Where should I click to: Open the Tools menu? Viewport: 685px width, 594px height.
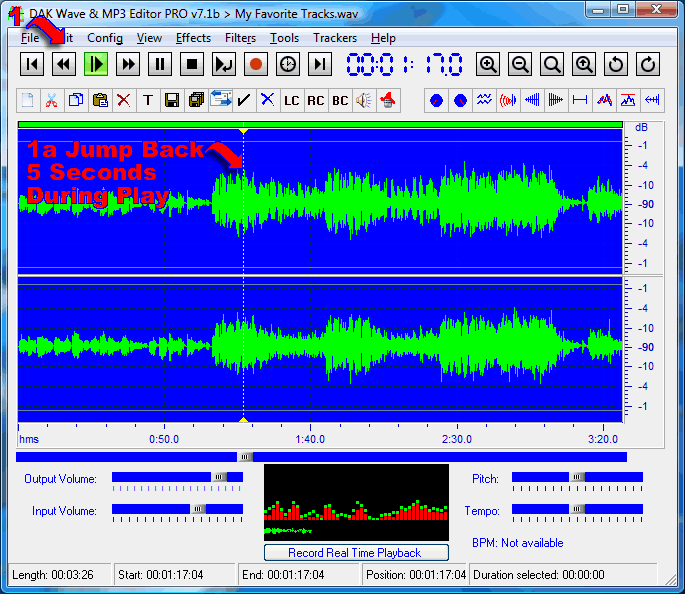coord(284,38)
